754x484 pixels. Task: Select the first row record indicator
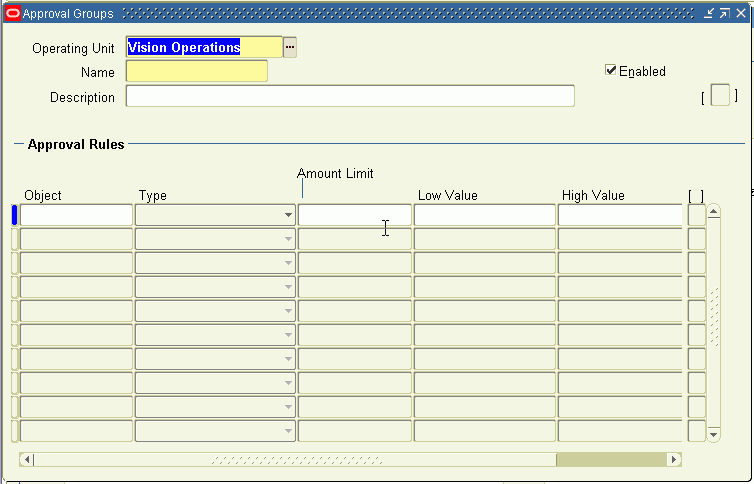14,215
